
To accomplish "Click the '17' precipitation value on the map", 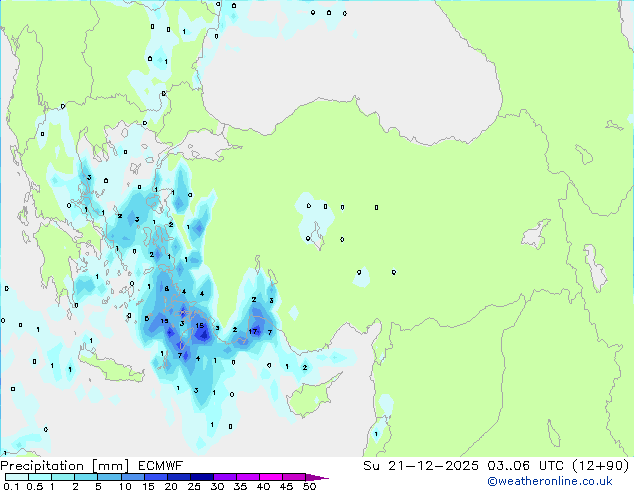I will pos(253,332).
